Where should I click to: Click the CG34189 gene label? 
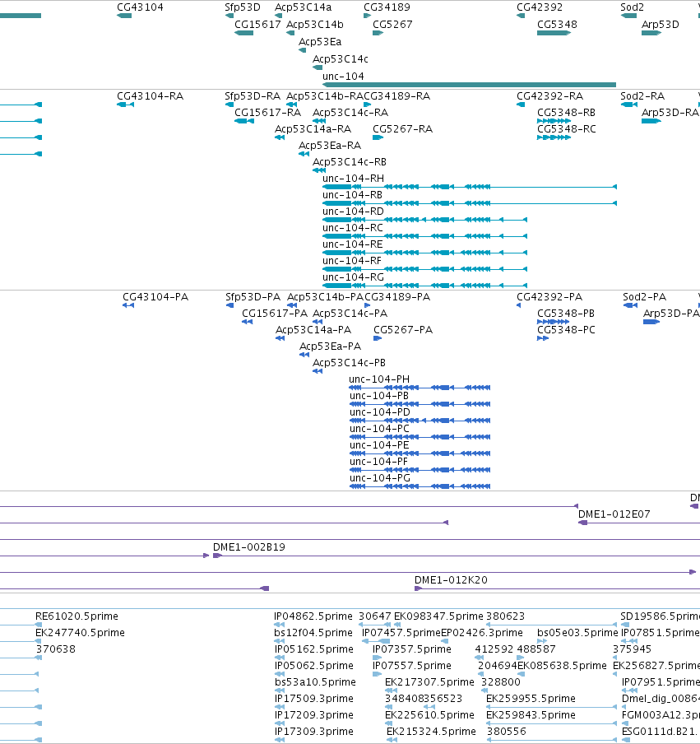(x=387, y=7)
